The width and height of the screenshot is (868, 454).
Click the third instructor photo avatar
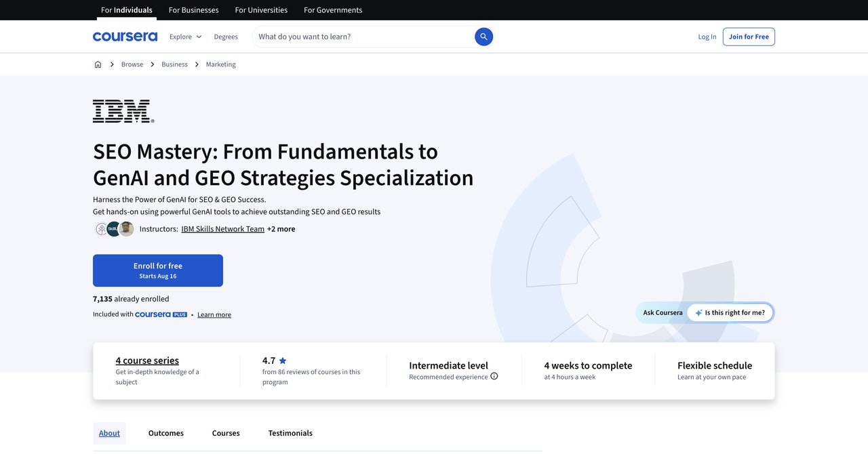coord(126,229)
